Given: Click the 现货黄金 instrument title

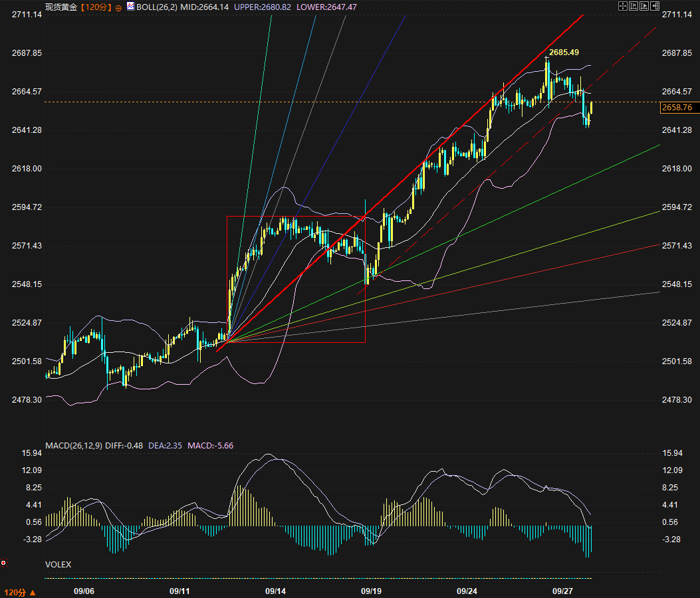Looking at the screenshot, I should tap(61, 7).
